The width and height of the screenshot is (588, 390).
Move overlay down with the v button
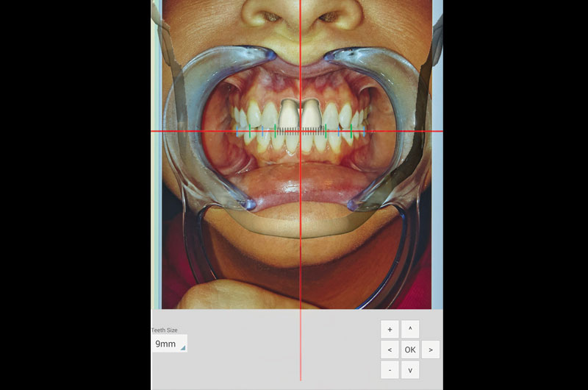(410, 369)
